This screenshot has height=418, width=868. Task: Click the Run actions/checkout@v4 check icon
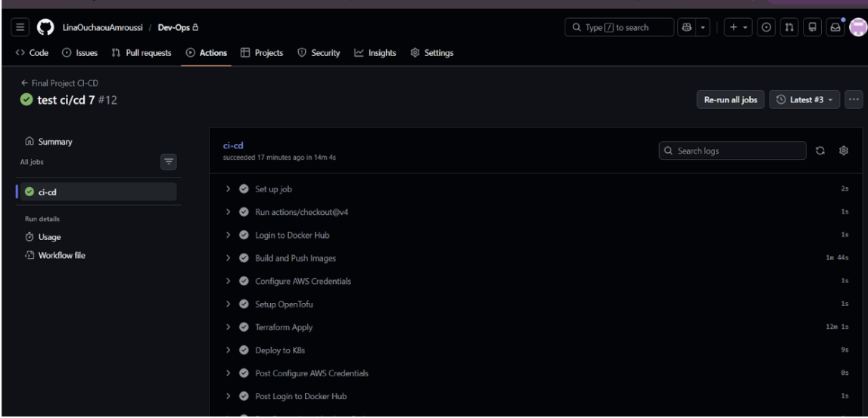point(244,212)
